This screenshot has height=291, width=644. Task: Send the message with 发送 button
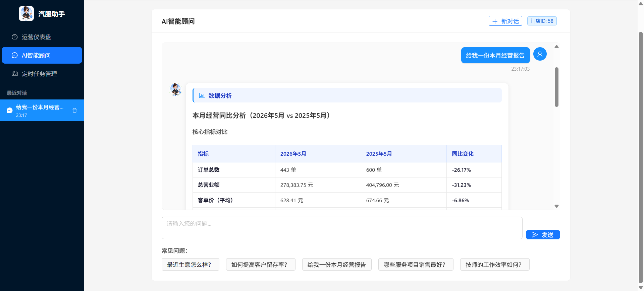543,235
